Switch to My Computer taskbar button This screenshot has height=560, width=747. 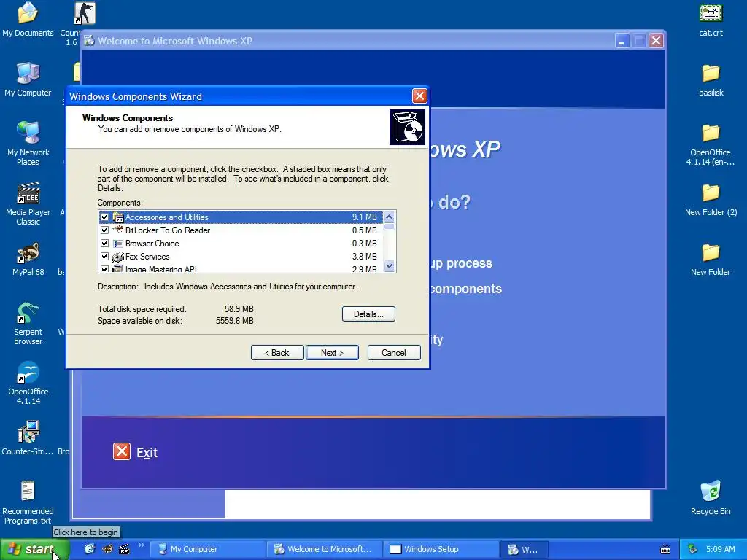(208, 549)
